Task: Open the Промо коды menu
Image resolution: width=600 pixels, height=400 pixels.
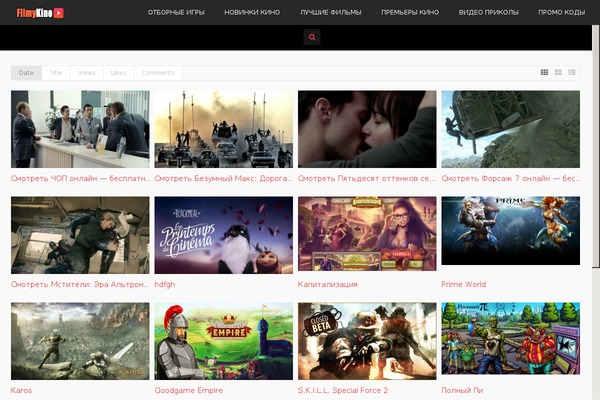Action: [x=561, y=12]
